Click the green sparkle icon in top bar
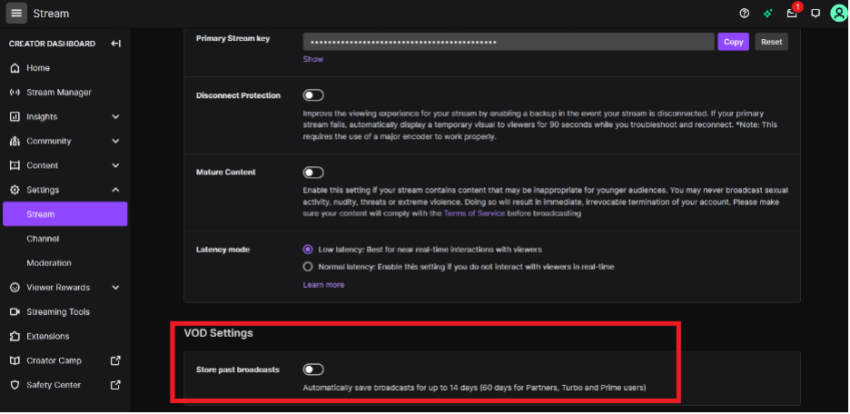 point(768,13)
